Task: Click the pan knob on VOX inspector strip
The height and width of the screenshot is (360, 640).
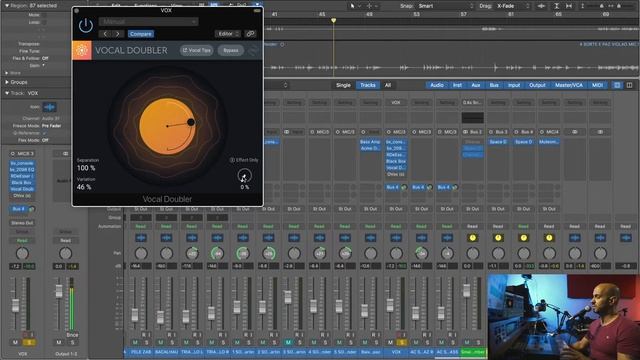Action: 22,253
